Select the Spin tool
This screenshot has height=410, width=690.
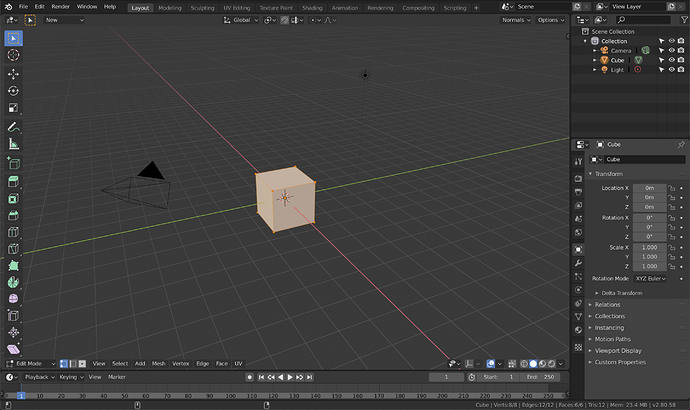pos(14,282)
